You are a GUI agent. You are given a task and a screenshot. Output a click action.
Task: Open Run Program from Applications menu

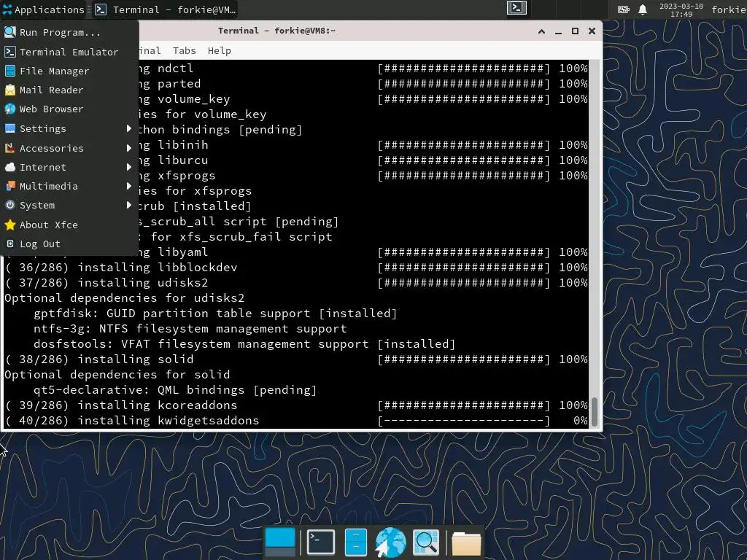point(69,32)
